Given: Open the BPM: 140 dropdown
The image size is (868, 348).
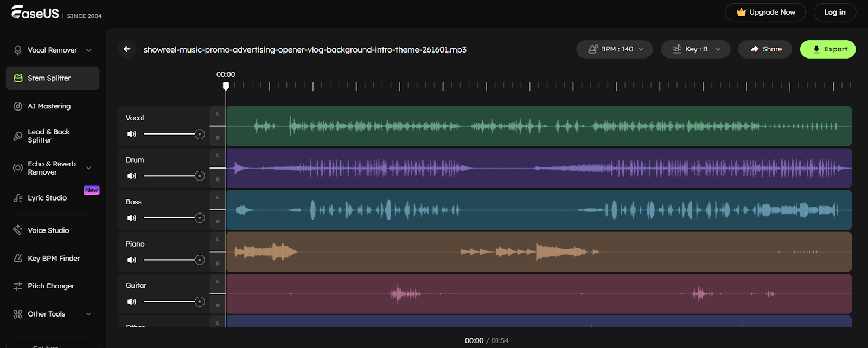Looking at the screenshot, I should point(614,49).
